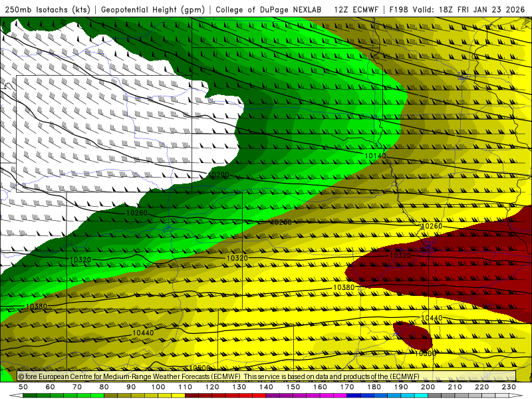
Task: Select the '12Z ECMWF' model run label
Action: [356, 9]
